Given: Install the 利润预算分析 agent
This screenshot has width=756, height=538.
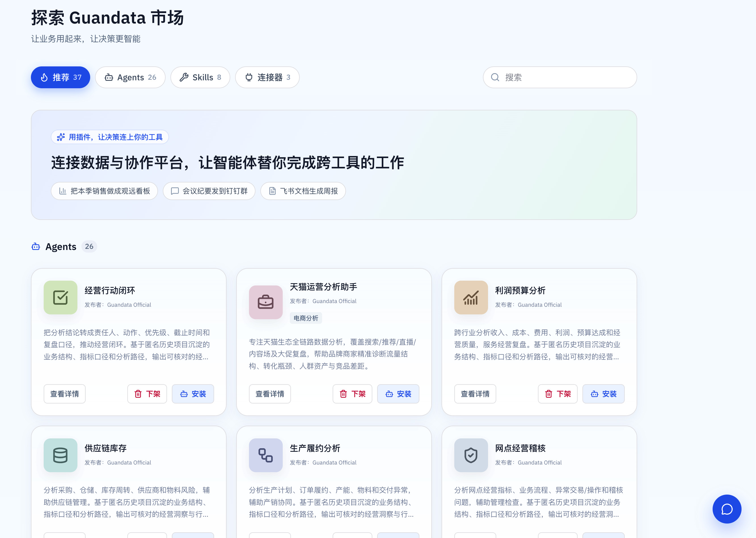Looking at the screenshot, I should (x=603, y=394).
